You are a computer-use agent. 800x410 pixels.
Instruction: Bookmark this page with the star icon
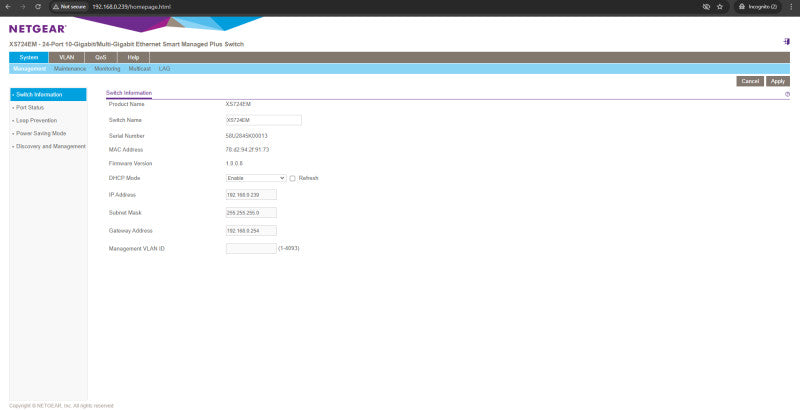[720, 7]
